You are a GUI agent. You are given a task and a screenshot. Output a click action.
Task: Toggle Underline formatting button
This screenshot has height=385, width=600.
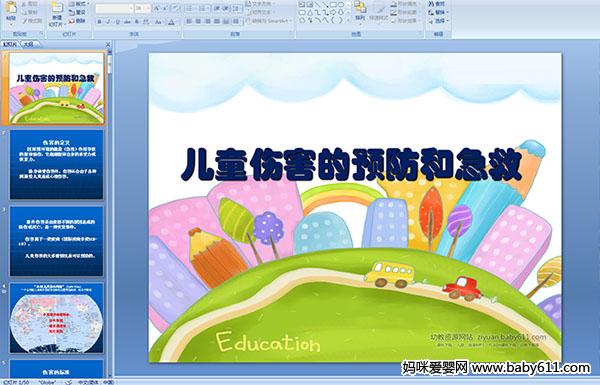[117, 22]
